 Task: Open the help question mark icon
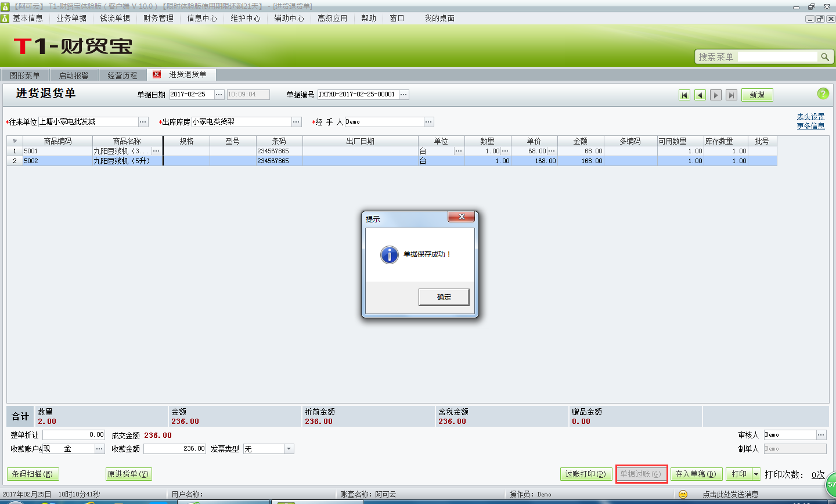click(823, 93)
